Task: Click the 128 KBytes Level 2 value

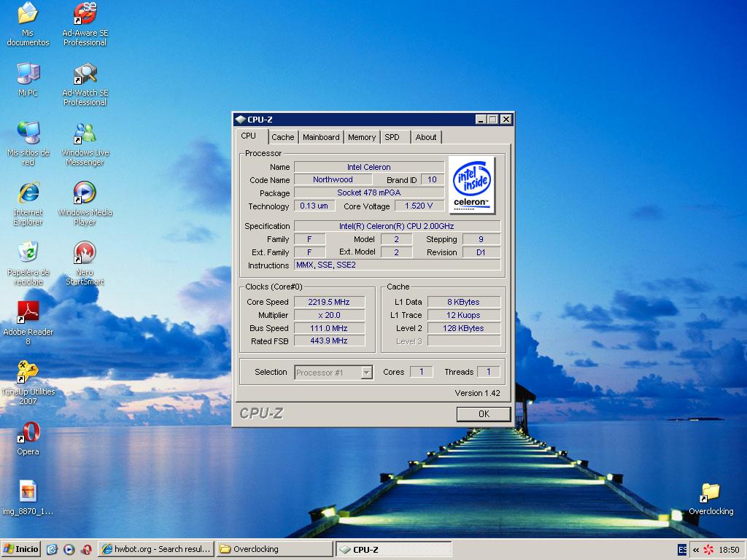Action: pos(463,328)
